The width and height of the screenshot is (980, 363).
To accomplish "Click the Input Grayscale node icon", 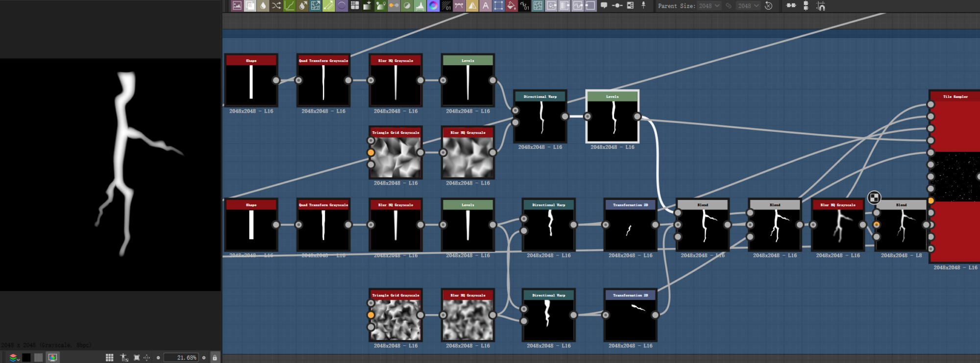I will [564, 6].
